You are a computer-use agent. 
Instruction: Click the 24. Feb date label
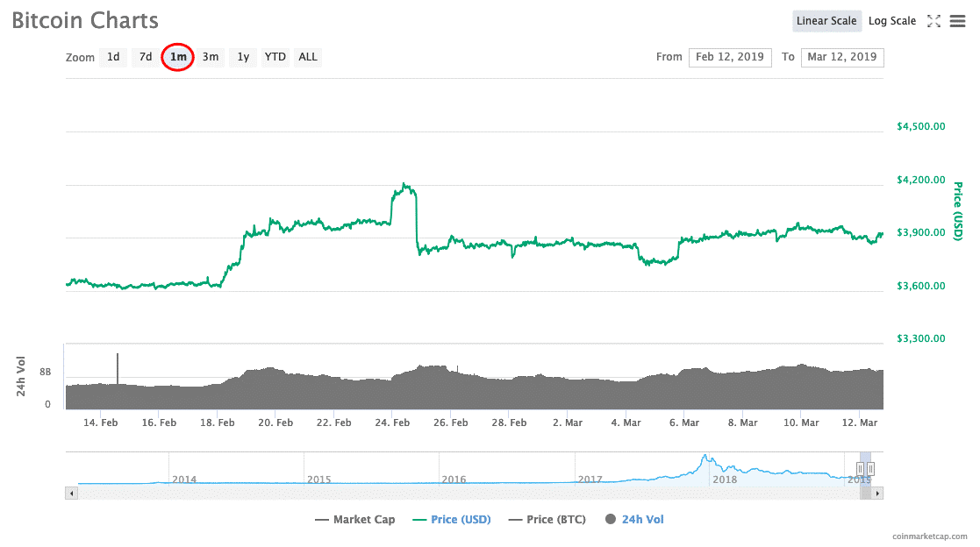[392, 423]
